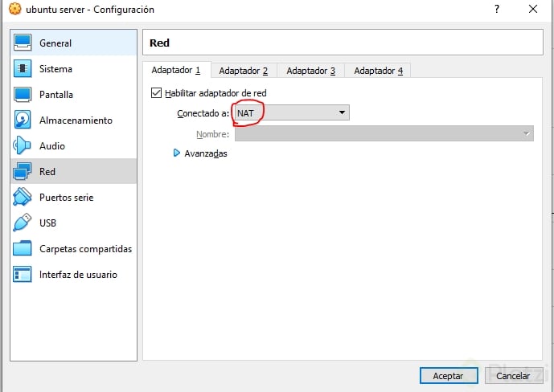This screenshot has width=554, height=392.
Task: Click the Cancelar button
Action: tap(512, 375)
